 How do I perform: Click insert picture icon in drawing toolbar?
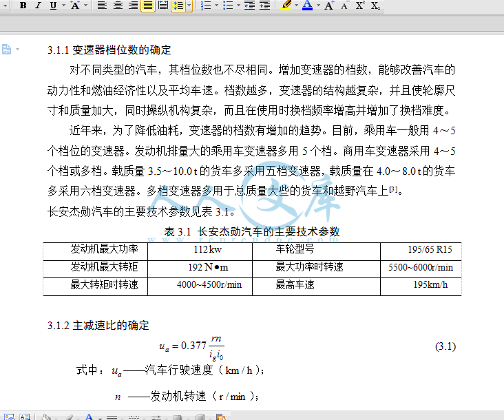point(9,417)
